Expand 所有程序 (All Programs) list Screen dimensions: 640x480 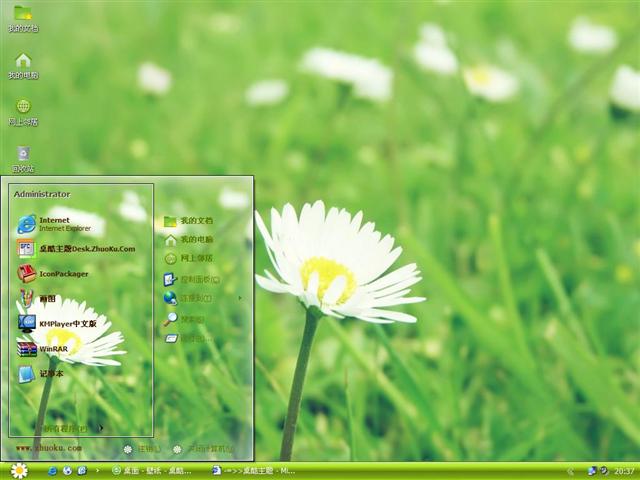(x=70, y=428)
